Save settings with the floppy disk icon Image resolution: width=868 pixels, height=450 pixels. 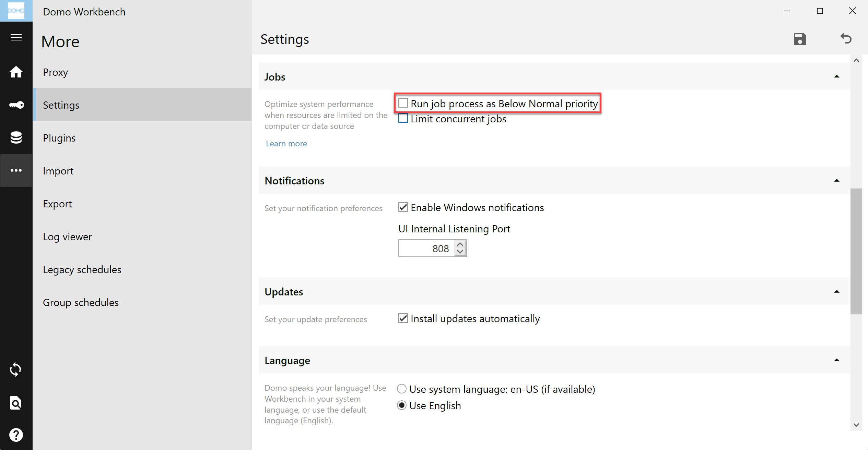[x=800, y=39]
